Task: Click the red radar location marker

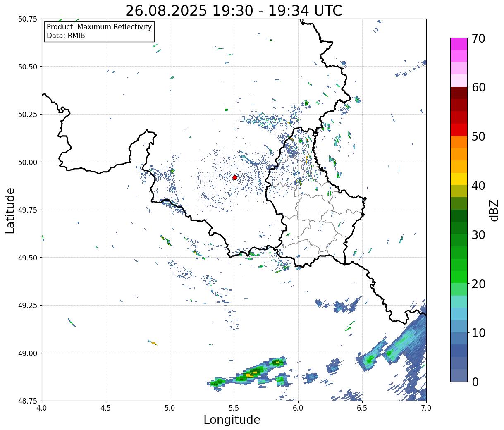Action: tap(235, 177)
